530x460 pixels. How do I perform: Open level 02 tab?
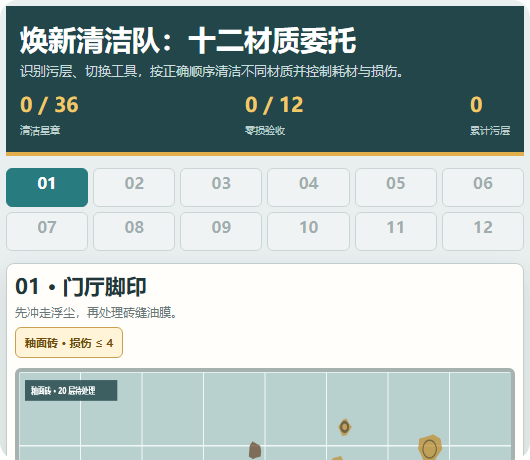click(x=134, y=187)
